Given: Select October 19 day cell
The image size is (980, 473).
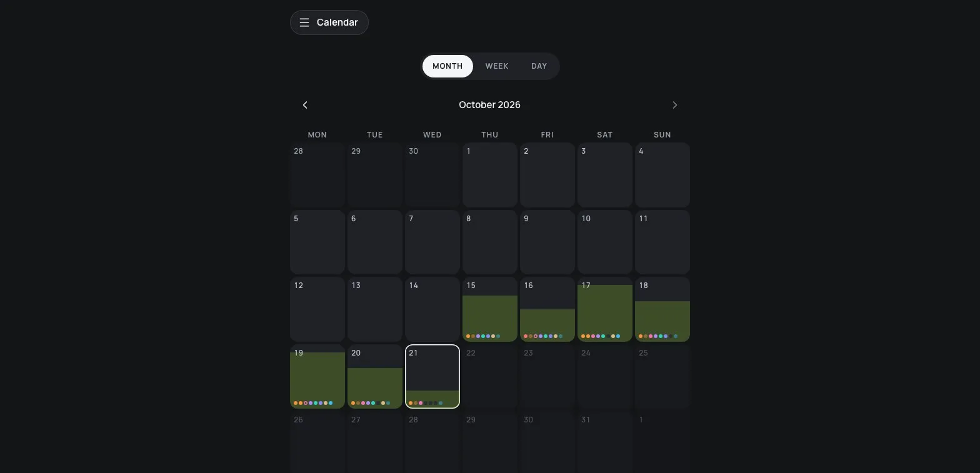Looking at the screenshot, I should [317, 377].
